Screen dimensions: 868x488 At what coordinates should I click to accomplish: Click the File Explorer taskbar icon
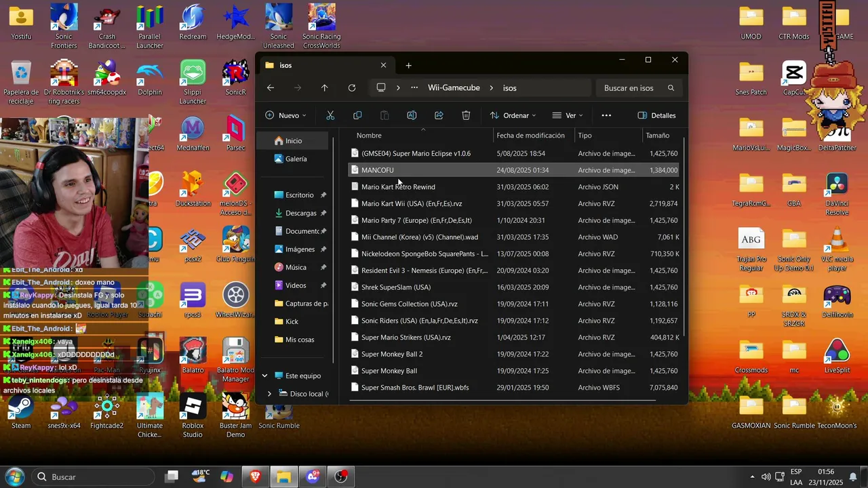click(283, 477)
